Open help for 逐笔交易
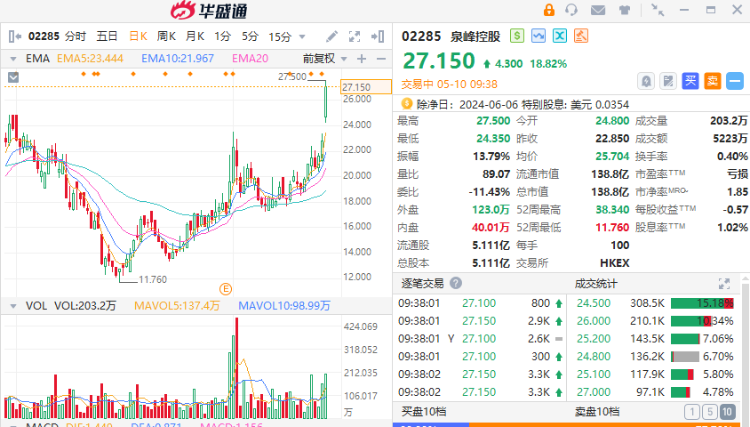Image resolution: width=750 pixels, height=427 pixels. coord(456,283)
